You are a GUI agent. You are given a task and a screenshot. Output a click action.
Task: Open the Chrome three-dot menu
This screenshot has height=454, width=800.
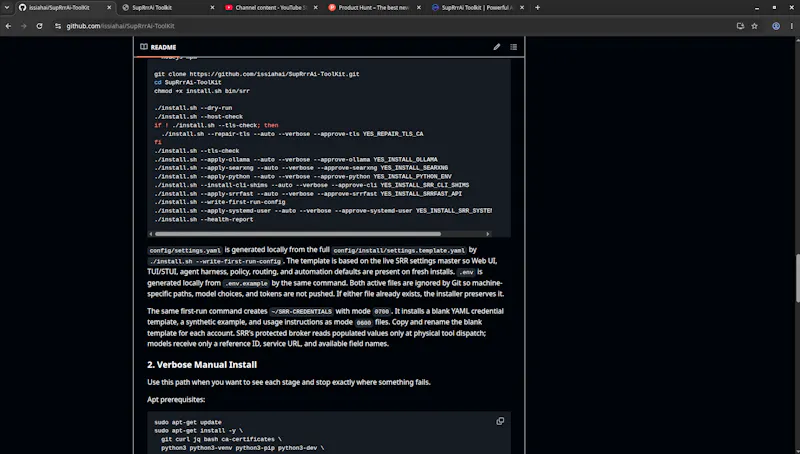point(792,26)
